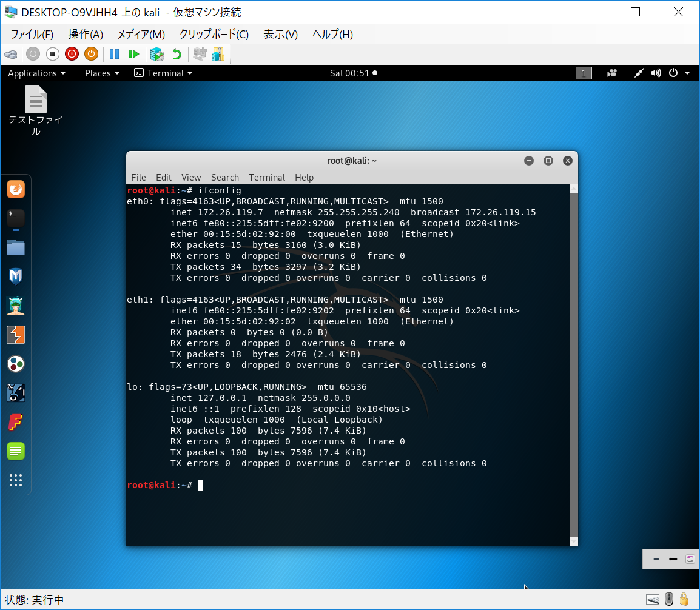
Task: Open the 表示(V) menu
Action: [280, 34]
